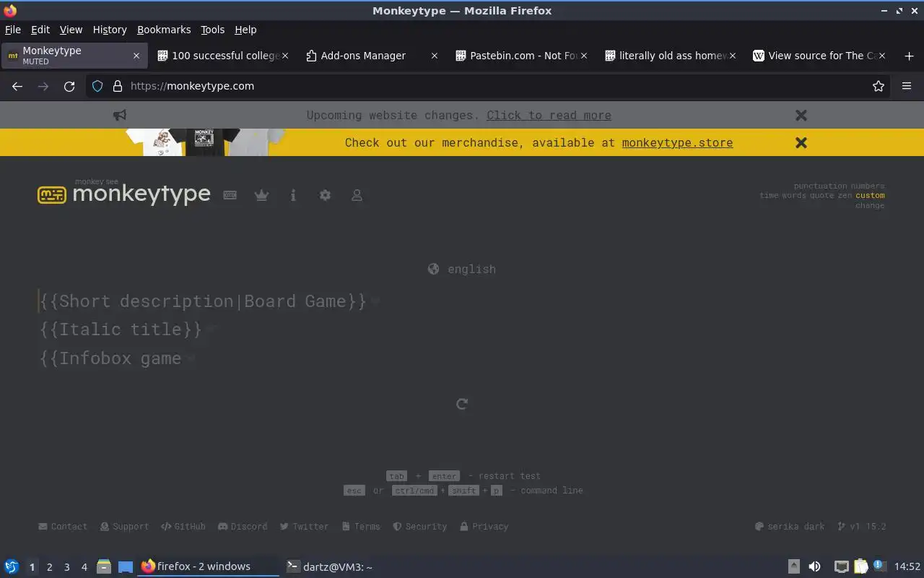Click the tracking protection shield icon
The image size is (924, 578).
coord(98,86)
